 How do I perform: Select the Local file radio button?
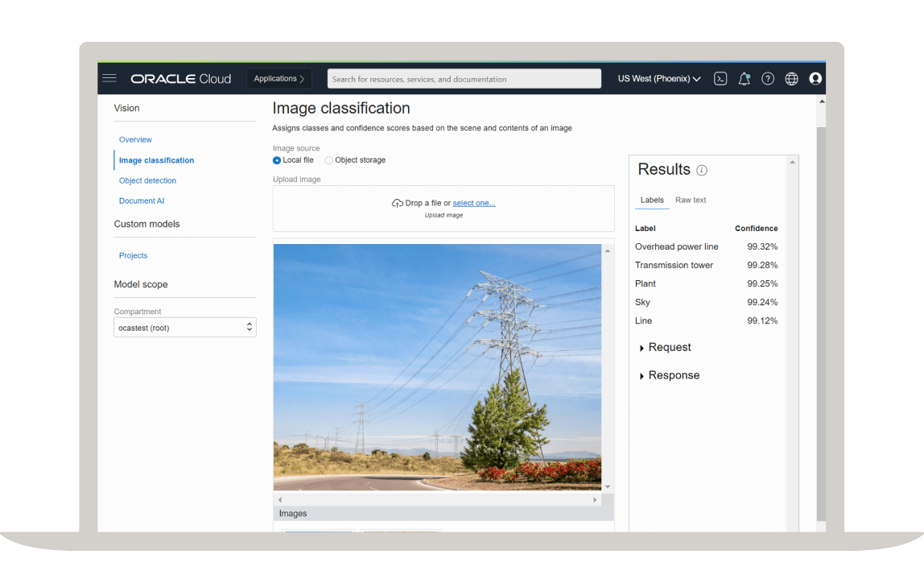(276, 160)
